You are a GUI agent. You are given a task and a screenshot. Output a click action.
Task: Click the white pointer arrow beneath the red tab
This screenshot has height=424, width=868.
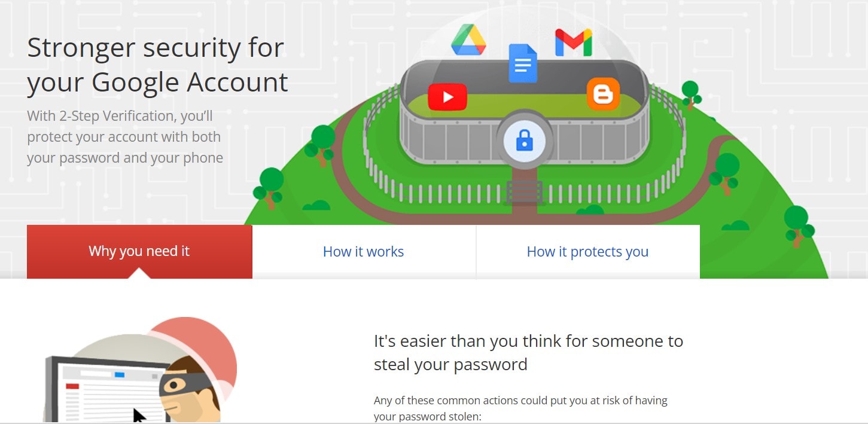click(139, 273)
